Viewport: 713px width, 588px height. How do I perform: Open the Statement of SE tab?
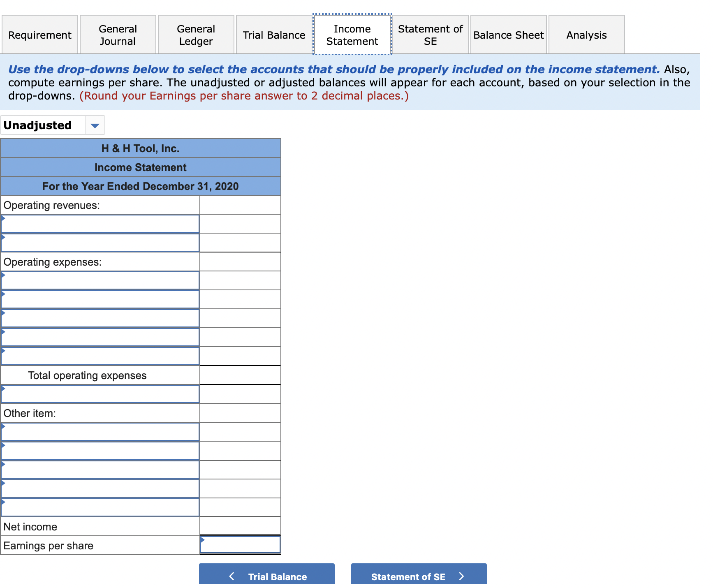(x=430, y=35)
